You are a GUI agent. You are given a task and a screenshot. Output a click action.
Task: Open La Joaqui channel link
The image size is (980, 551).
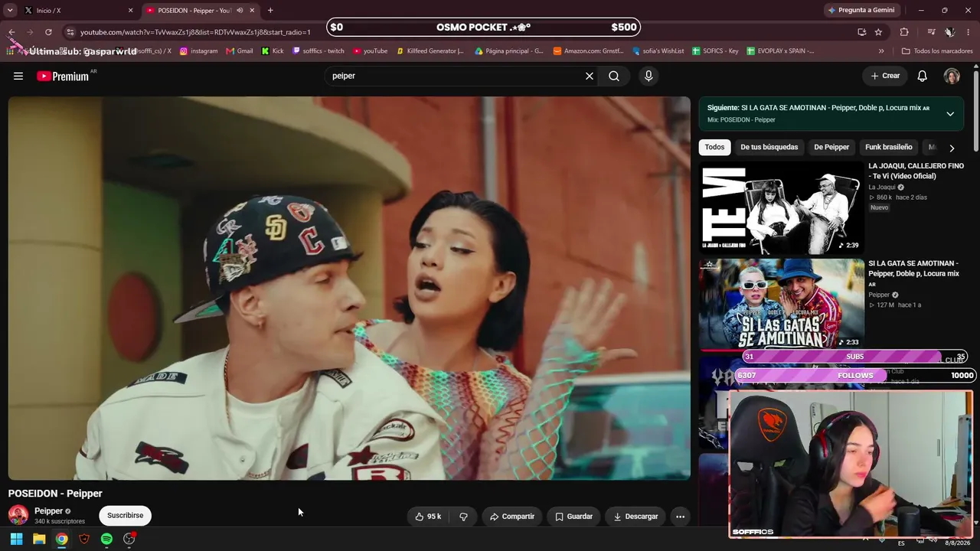click(x=882, y=187)
